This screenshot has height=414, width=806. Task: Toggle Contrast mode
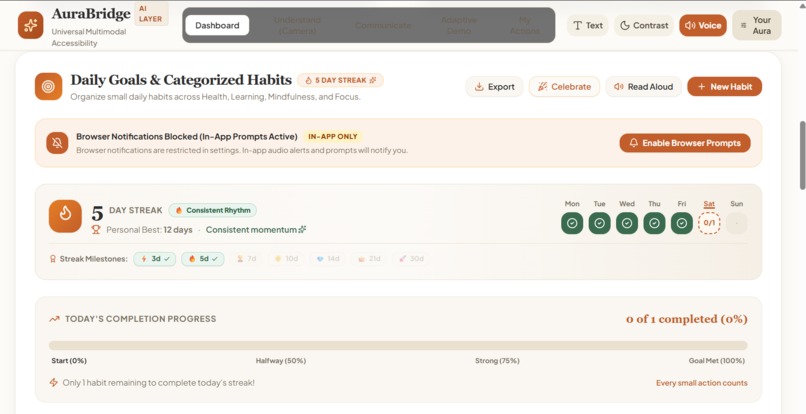[644, 25]
